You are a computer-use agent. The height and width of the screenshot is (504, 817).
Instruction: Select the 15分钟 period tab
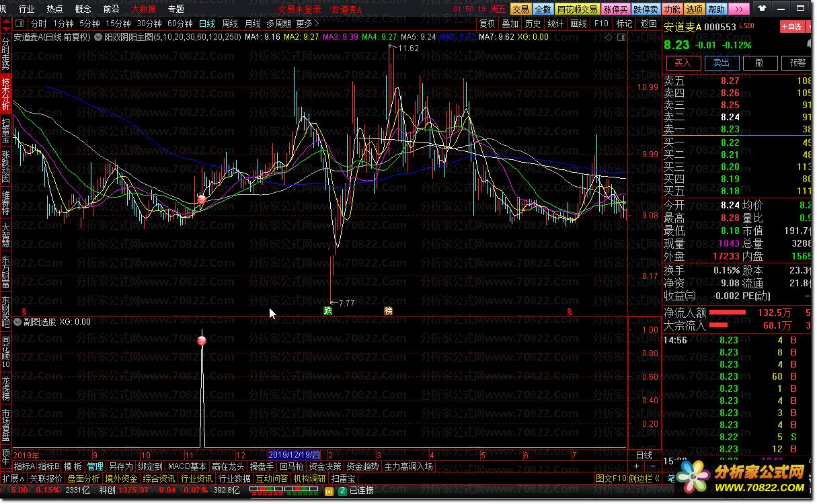[x=118, y=24]
